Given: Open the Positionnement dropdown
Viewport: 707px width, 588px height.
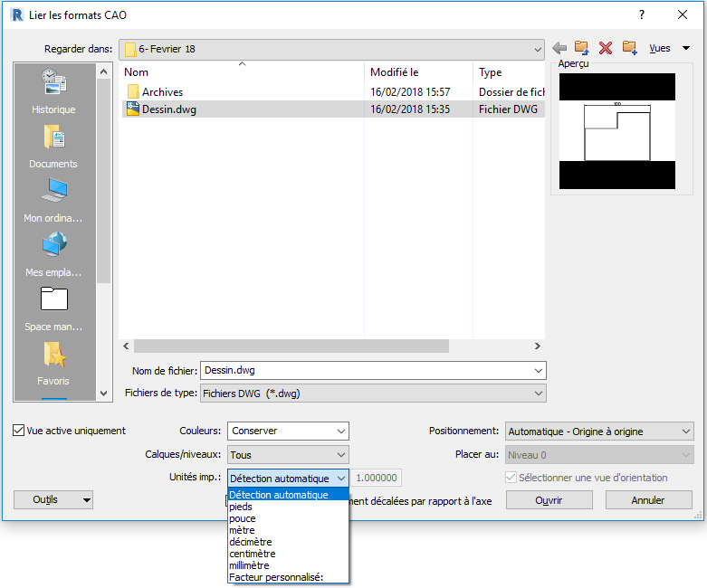Looking at the screenshot, I should [x=599, y=432].
